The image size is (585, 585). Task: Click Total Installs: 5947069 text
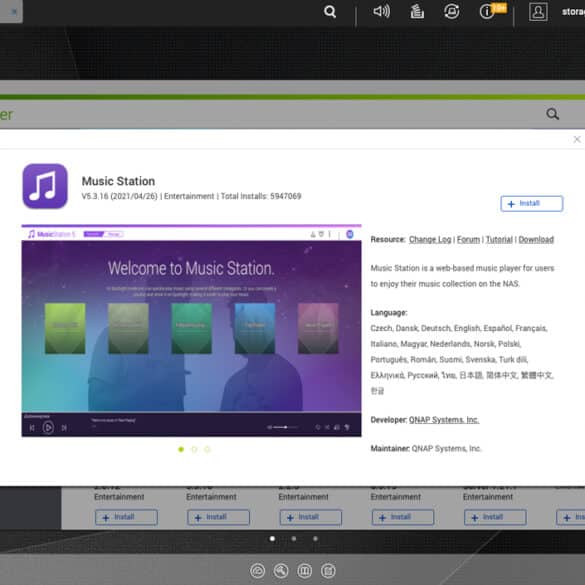pyautogui.click(x=261, y=196)
